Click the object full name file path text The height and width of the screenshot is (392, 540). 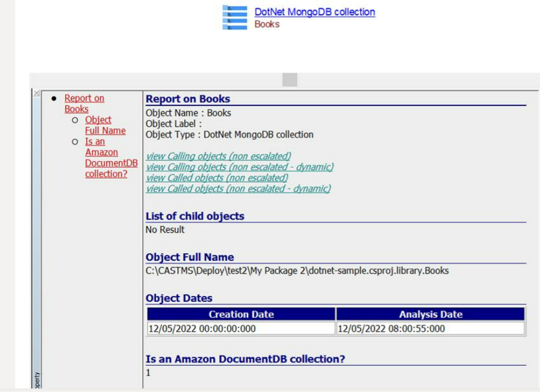tap(297, 271)
